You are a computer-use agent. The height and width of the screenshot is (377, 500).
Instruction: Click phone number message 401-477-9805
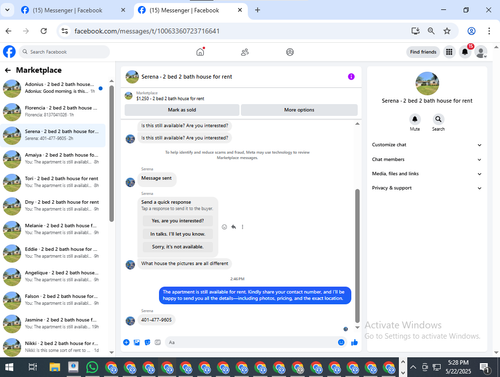click(156, 320)
